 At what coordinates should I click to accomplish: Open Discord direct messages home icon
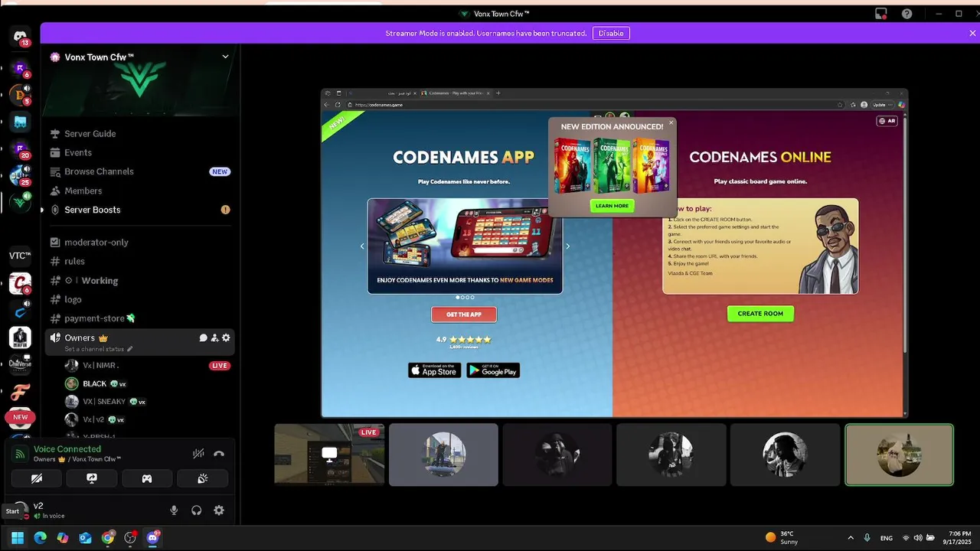[20, 36]
